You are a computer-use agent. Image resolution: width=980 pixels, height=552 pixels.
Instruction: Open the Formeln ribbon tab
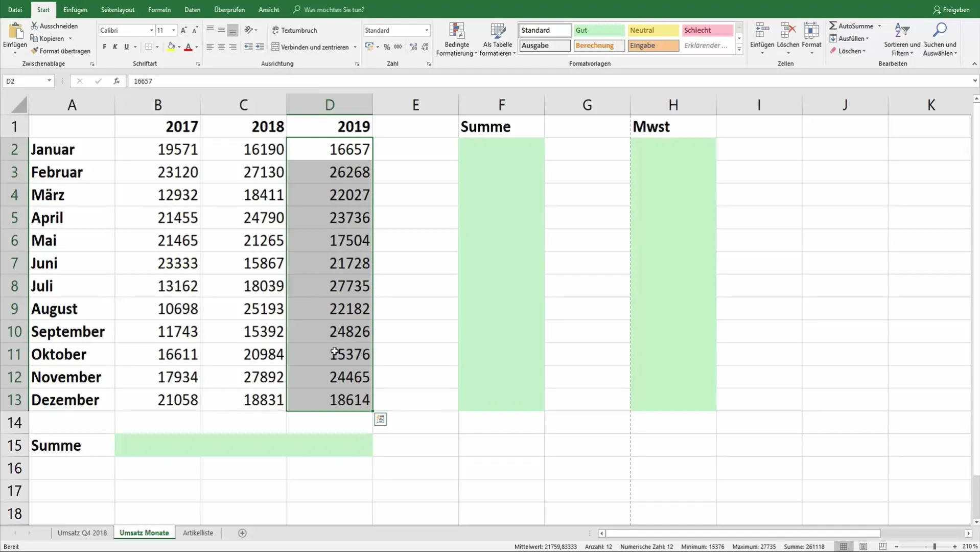[159, 10]
